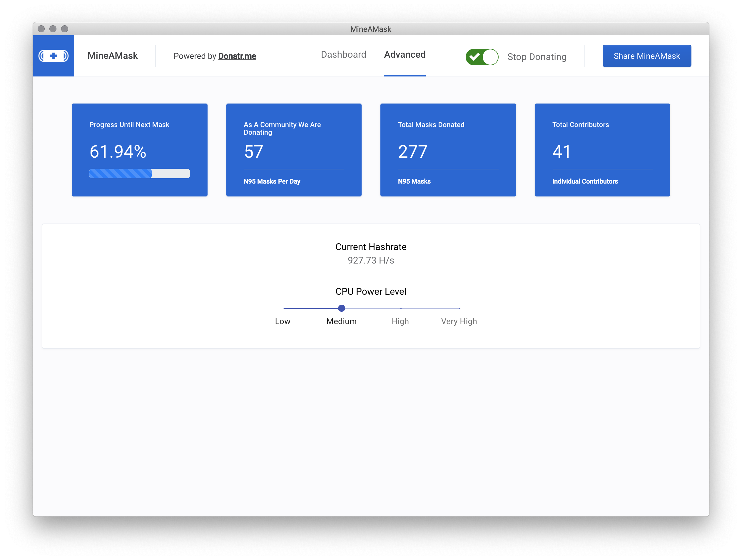This screenshot has height=560, width=742.
Task: Close the window with the first titlebar button
Action: pos(41,29)
